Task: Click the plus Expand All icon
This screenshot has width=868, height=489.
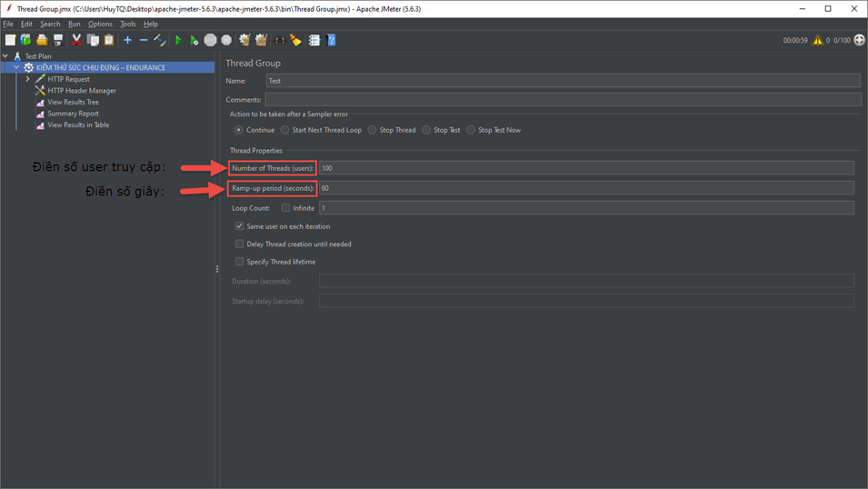Action: [x=127, y=40]
